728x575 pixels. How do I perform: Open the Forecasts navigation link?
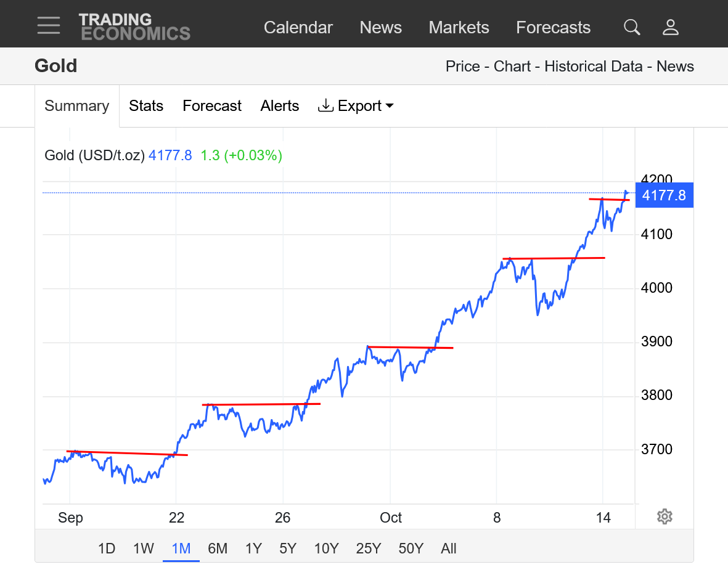[x=553, y=28]
